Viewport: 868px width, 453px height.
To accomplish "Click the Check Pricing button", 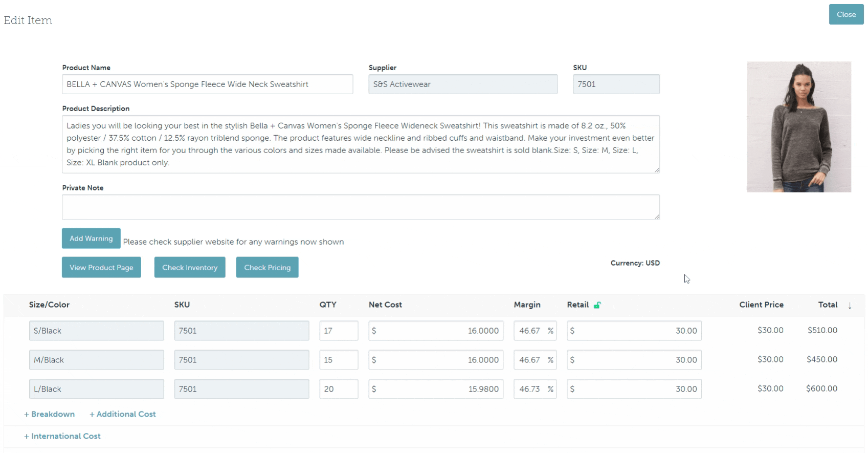I will (x=267, y=267).
